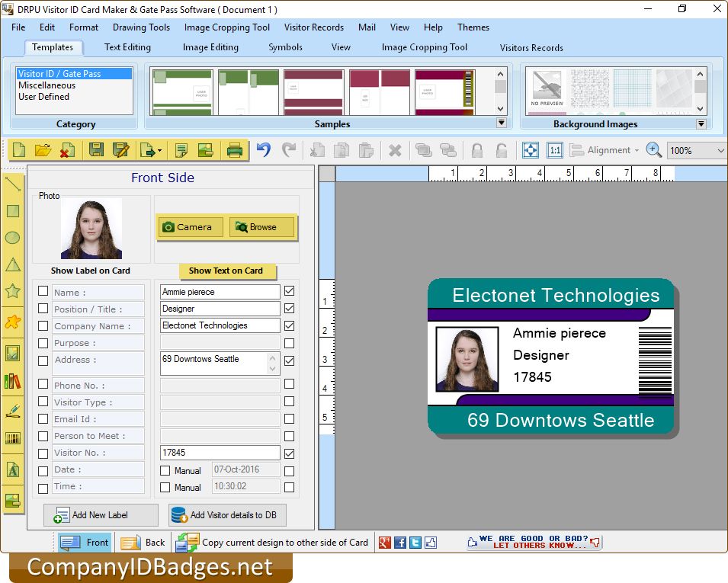Switch to the Text Editing tab
Viewport: 728px width, 583px height.
127,47
